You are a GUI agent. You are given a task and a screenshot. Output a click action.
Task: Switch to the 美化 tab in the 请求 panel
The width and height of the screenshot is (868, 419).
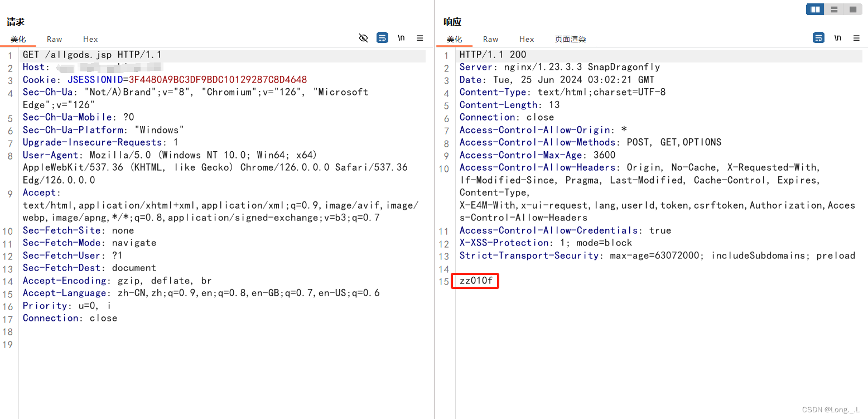(18, 39)
